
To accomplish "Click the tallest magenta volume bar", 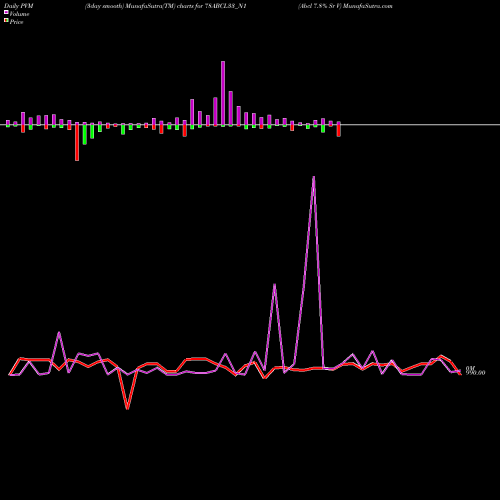I will (223, 93).
